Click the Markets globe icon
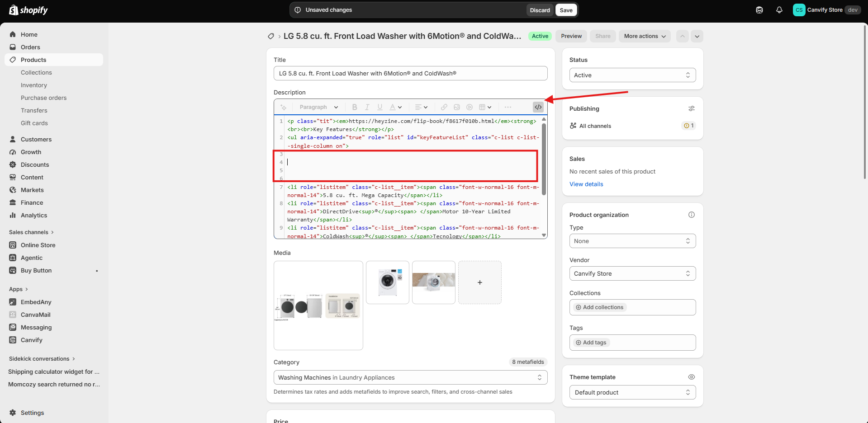Image resolution: width=868 pixels, height=423 pixels. click(13, 190)
